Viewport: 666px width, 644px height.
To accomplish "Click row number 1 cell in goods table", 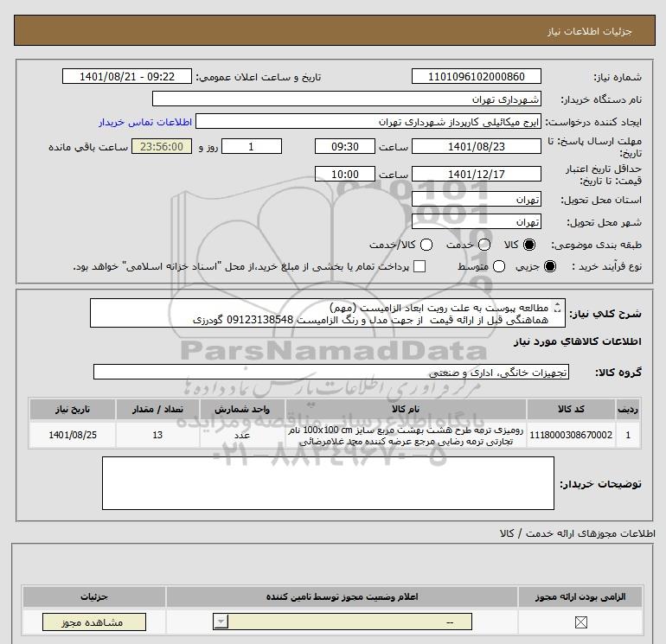I will pyautogui.click(x=628, y=435).
